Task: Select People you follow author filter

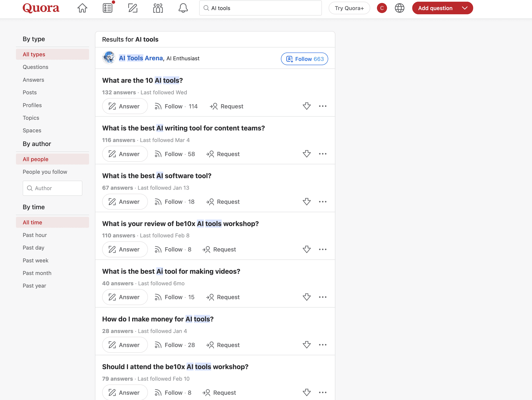Action: coord(45,172)
